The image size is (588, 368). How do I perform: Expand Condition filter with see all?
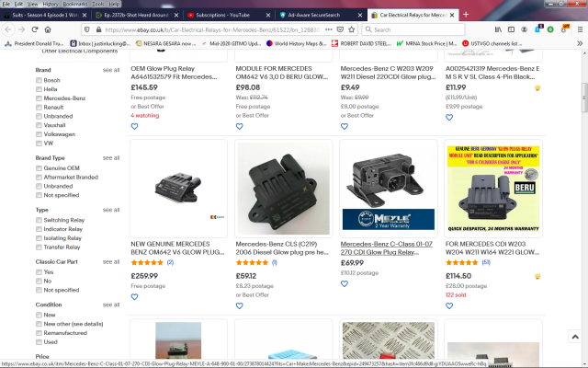111,305
